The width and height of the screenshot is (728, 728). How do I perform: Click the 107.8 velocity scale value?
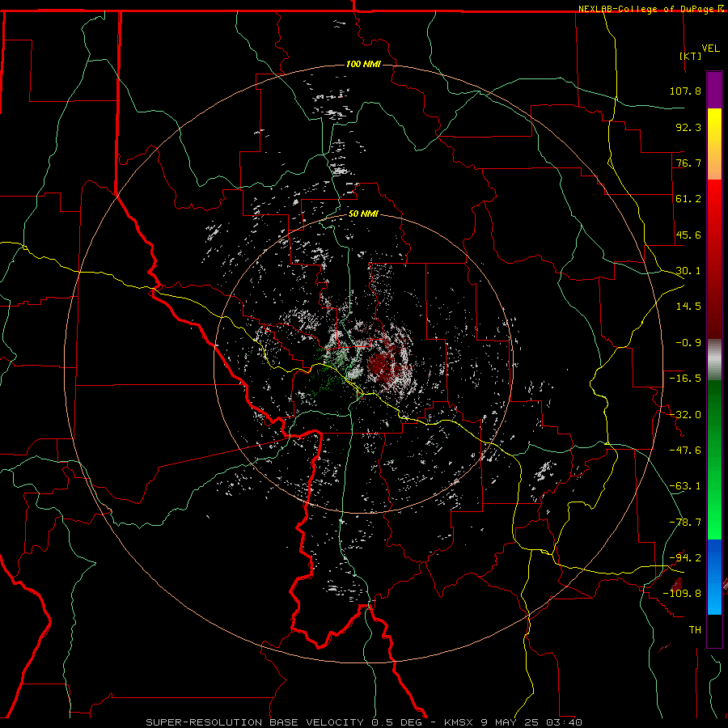pos(685,91)
